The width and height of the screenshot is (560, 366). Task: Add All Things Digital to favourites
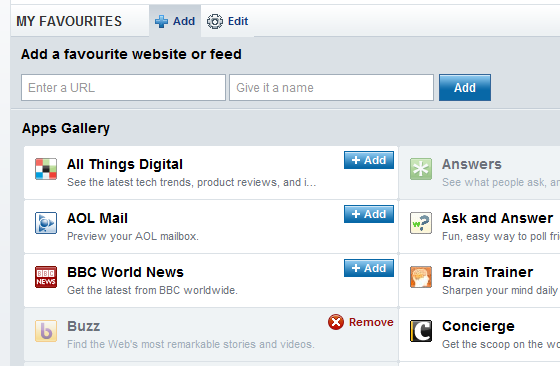click(369, 160)
